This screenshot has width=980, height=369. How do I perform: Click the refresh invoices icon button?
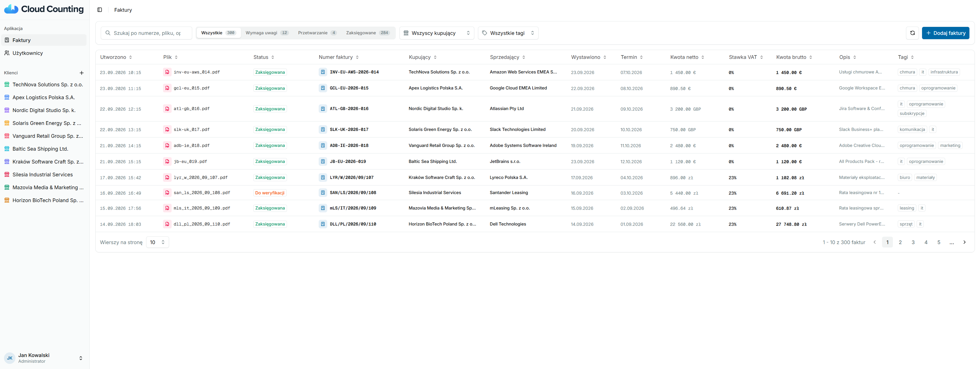point(912,33)
